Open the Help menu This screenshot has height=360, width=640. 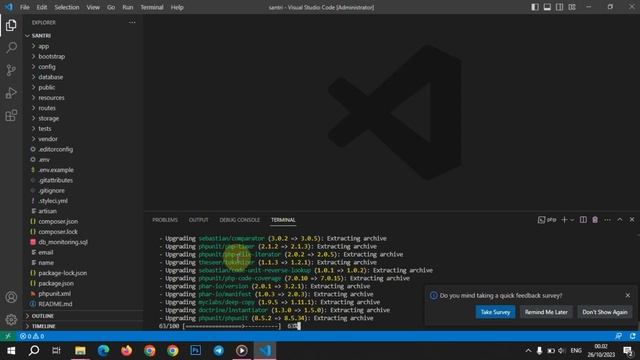(x=177, y=7)
